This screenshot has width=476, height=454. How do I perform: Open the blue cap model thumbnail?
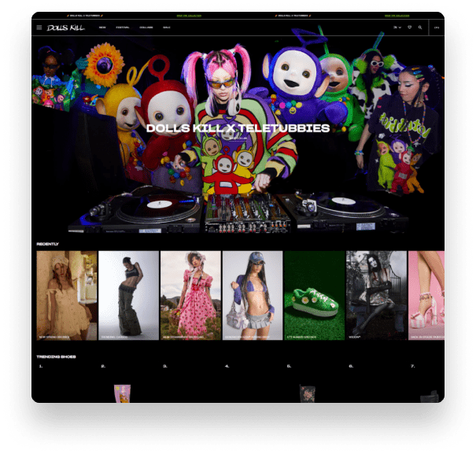(253, 295)
